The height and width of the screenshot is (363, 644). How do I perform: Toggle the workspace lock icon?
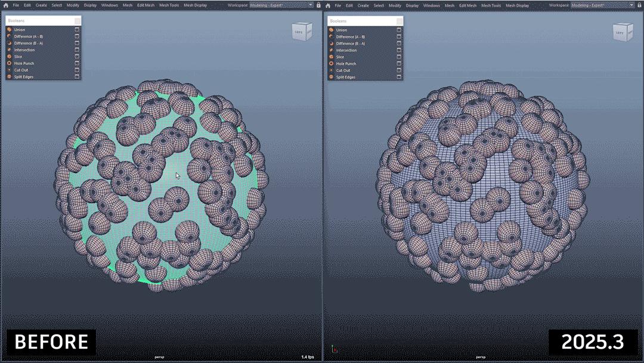pos(317,5)
